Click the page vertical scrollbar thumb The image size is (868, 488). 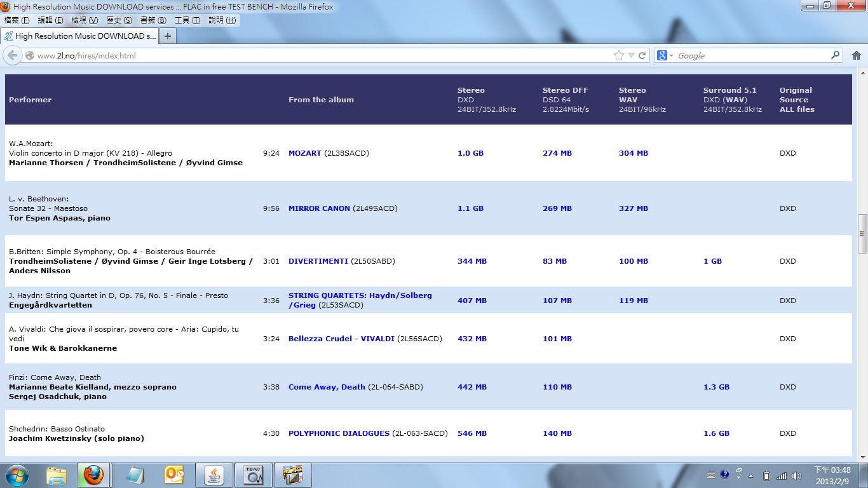pos(862,234)
